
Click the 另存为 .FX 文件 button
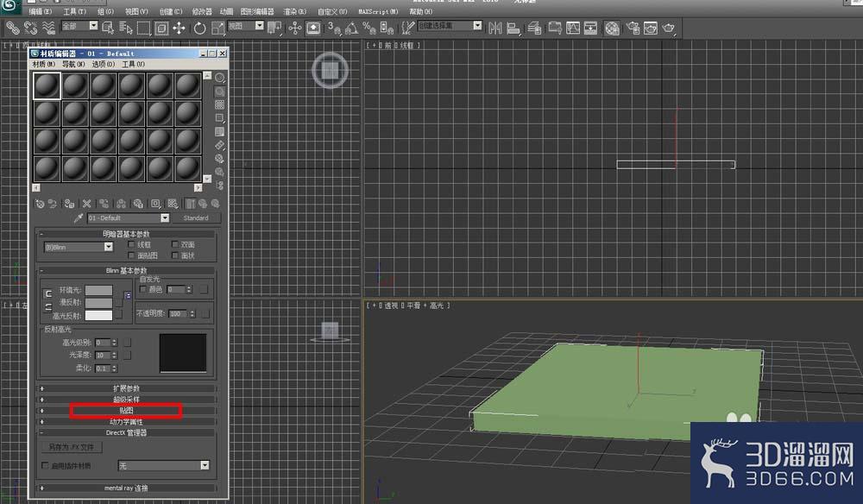pos(72,447)
